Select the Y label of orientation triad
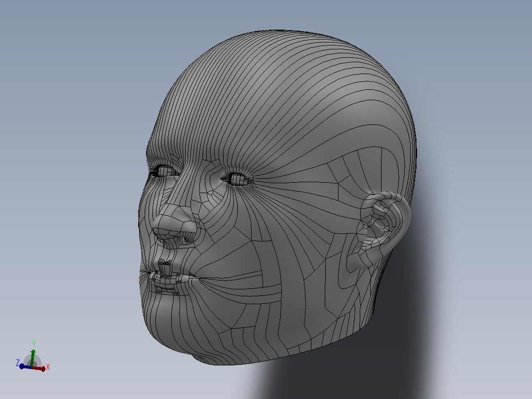 tap(34, 344)
